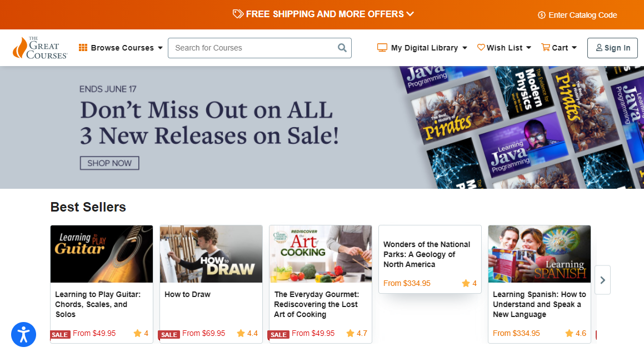Click The Great Courses flame logo
Screen dimensions: 644x357
coord(19,48)
